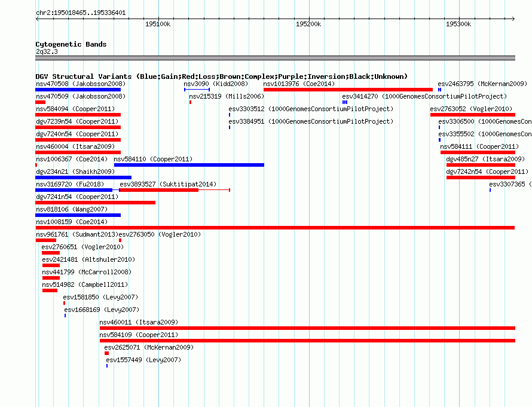Viewport: 532px width, 407px height.
Task: Click the nsv470508 (Jakobsson2008) variant label
Action: [x=81, y=84]
